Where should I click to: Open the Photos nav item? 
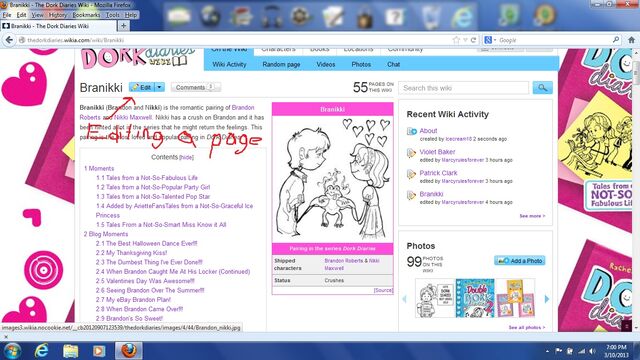coord(361,64)
